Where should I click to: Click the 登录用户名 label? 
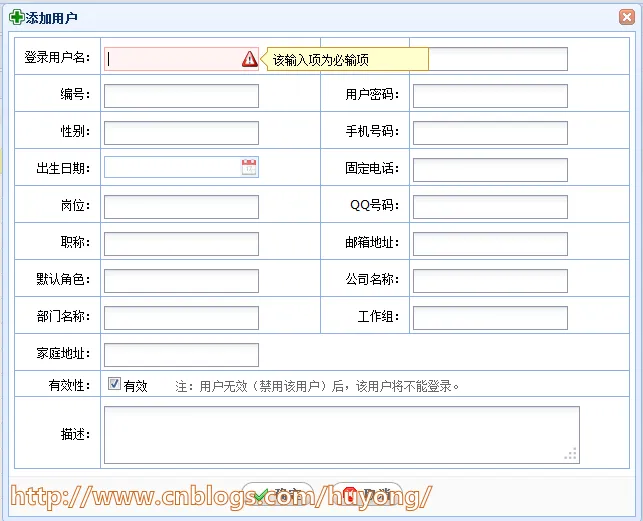pos(57,57)
